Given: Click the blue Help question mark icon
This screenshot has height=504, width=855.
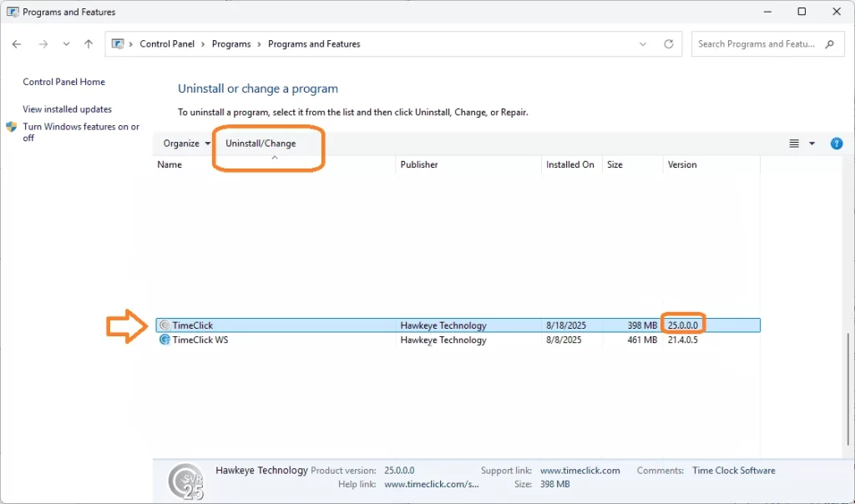Looking at the screenshot, I should point(837,143).
